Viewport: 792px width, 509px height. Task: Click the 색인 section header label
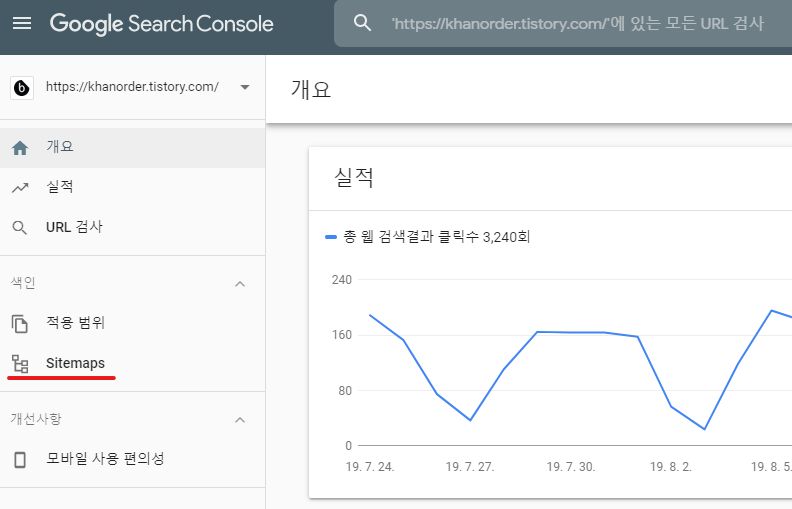click(23, 283)
